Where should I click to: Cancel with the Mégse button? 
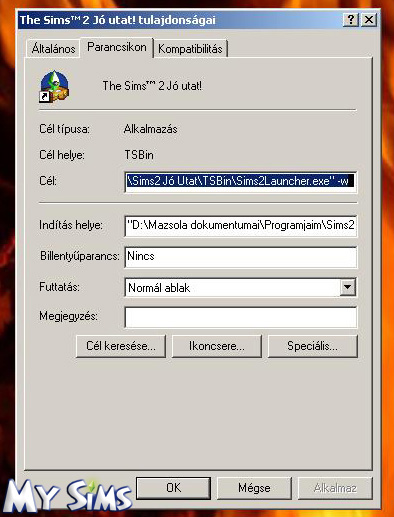(254, 488)
